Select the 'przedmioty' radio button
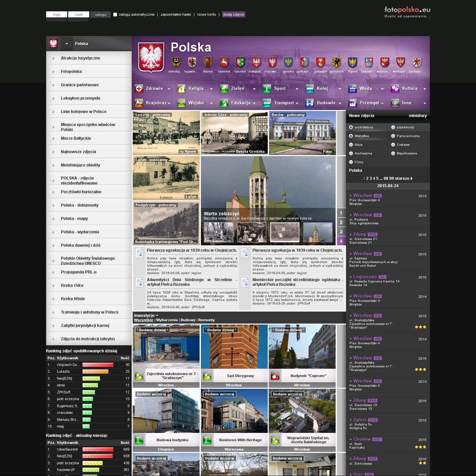 point(393,127)
